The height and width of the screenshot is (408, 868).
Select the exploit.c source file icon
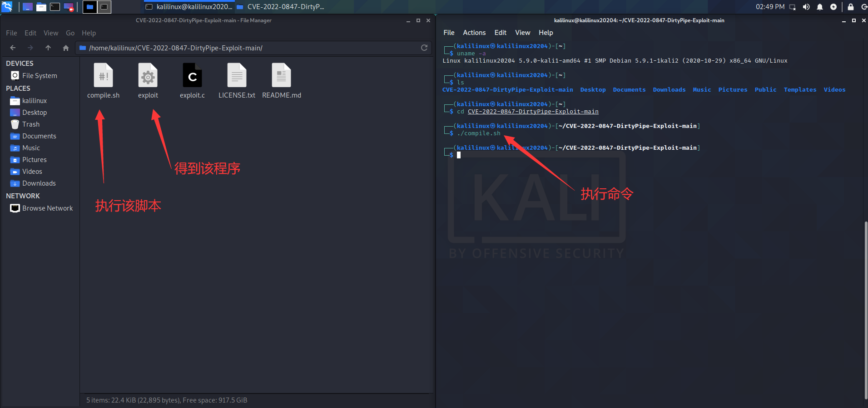tap(192, 75)
